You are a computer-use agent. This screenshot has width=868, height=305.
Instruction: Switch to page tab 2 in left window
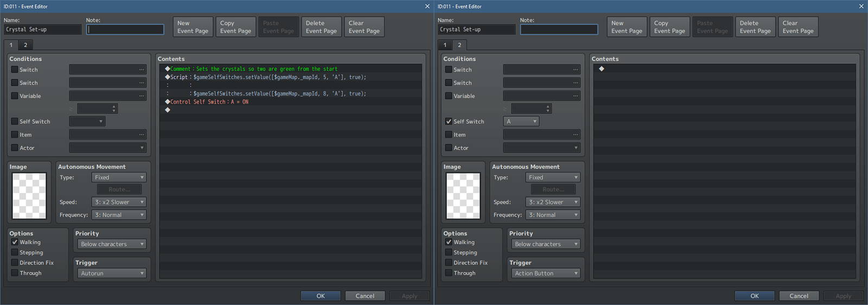[x=25, y=45]
